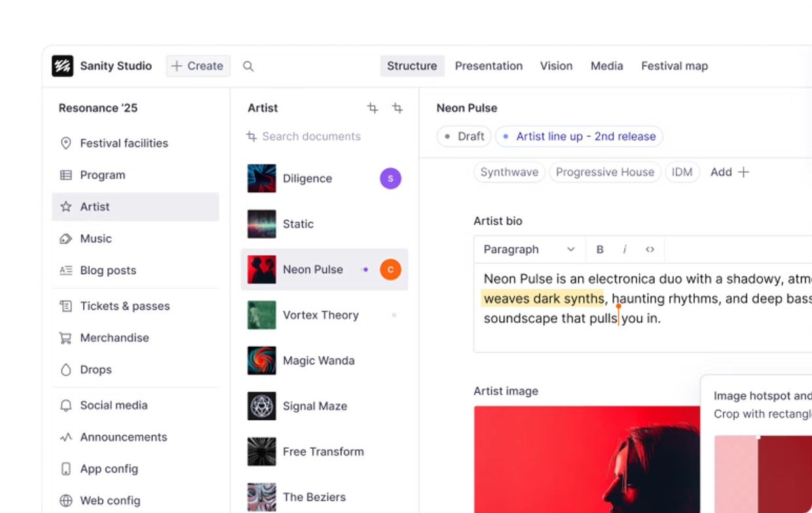Screen dimensions: 812x513
Task: Open the Magic Wanda artist document
Action: tap(324, 361)
